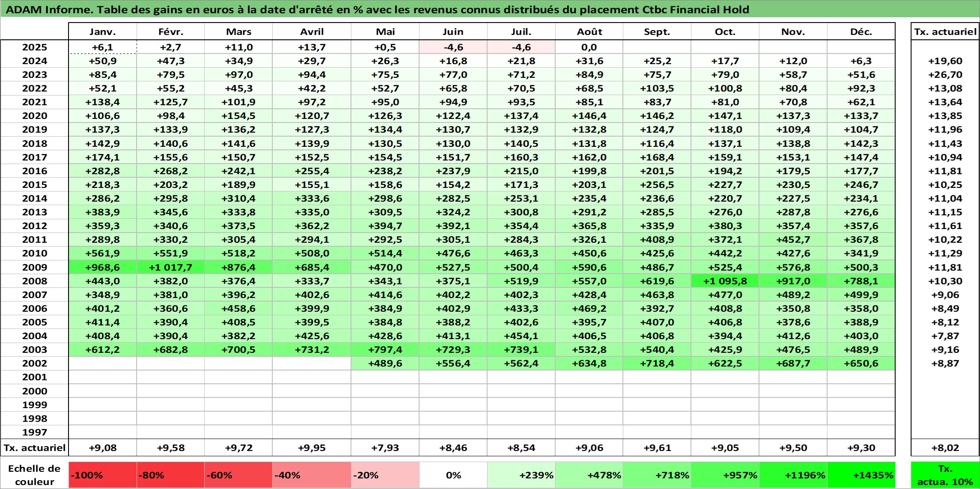Screen dimensions: 980x489
Task: Click the +26,70 actuarial rate for 2023
Action: point(945,75)
